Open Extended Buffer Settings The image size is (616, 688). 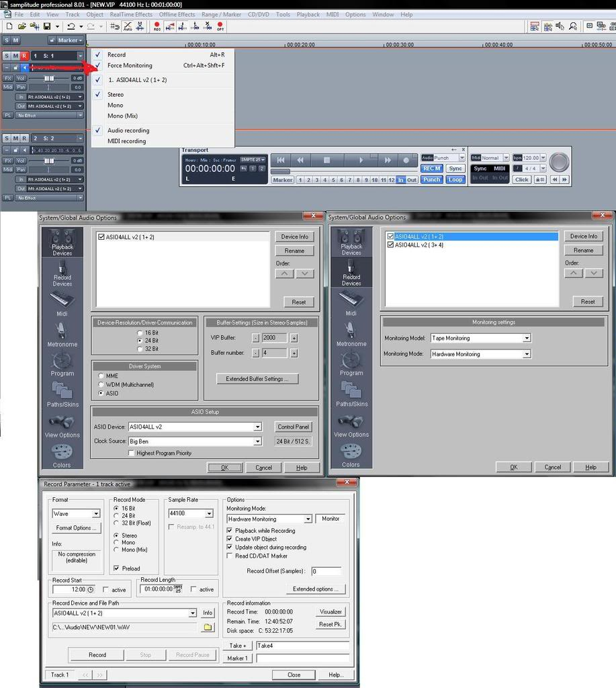coord(257,379)
